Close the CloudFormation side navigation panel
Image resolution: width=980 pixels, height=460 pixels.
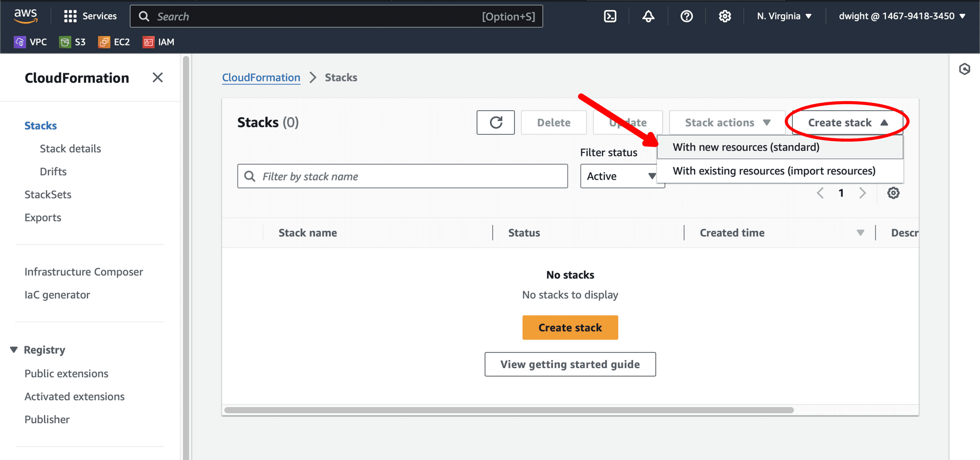[157, 77]
